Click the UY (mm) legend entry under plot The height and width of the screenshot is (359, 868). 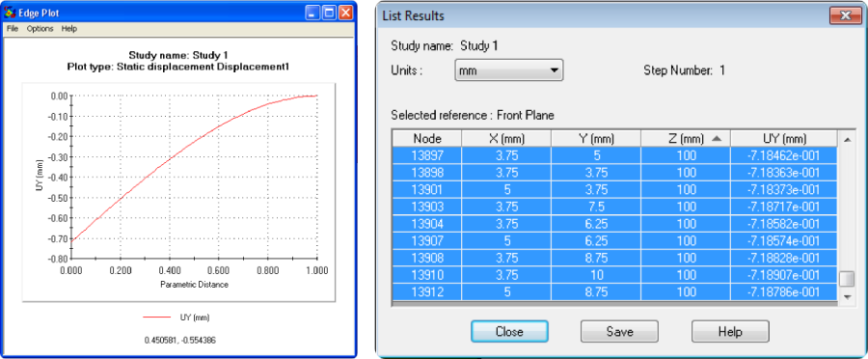176,318
